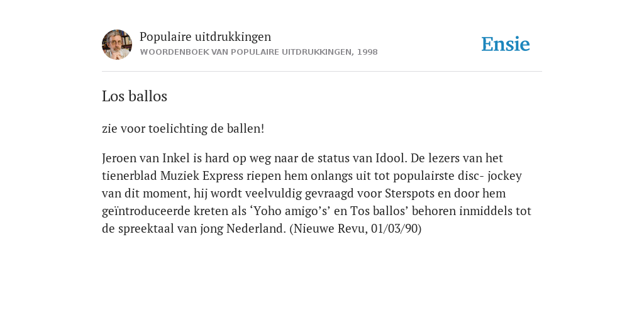This screenshot has width=644, height=322.
Task: Open the Ensie logo link
Action: pyautogui.click(x=506, y=44)
